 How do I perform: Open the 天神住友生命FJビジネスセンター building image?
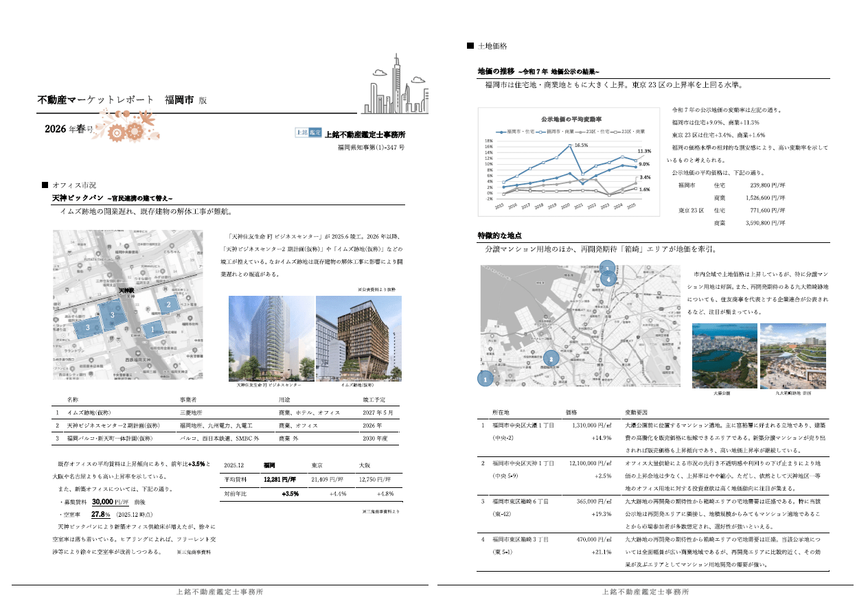click(271, 338)
